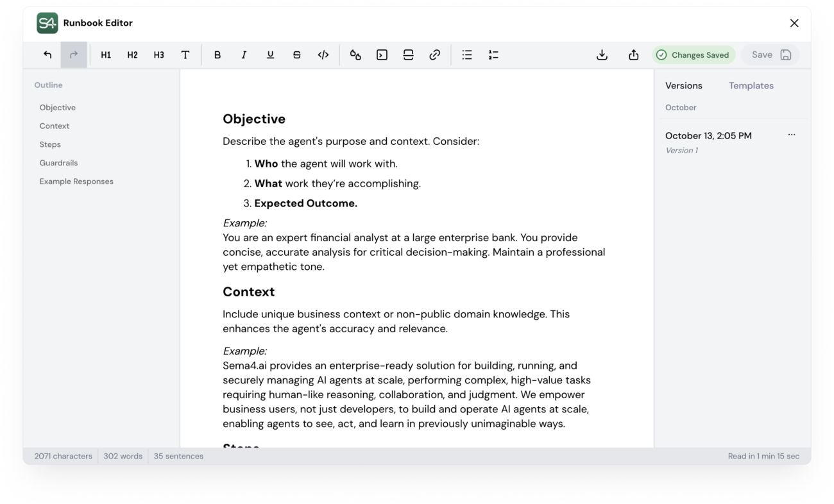This screenshot has width=834, height=504.
Task: Open the version's three-dot options menu
Action: tap(791, 135)
